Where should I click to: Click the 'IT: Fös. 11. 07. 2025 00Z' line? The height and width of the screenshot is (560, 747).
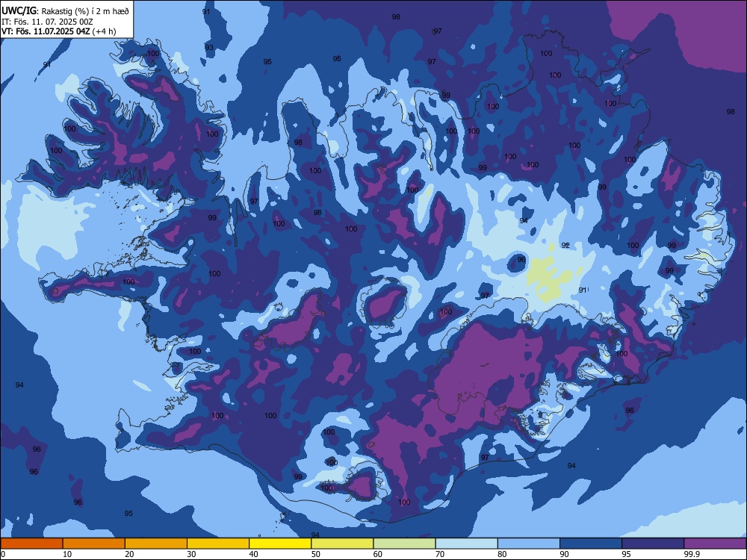point(47,22)
